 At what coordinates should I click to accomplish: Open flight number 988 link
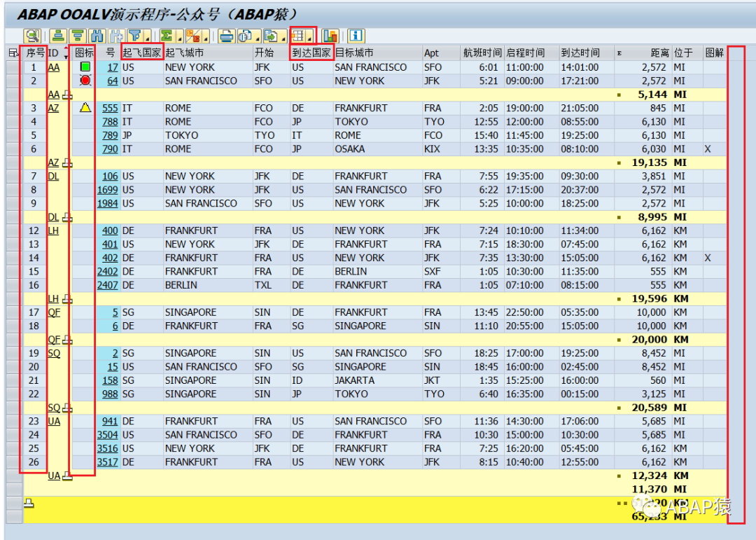pyautogui.click(x=110, y=394)
